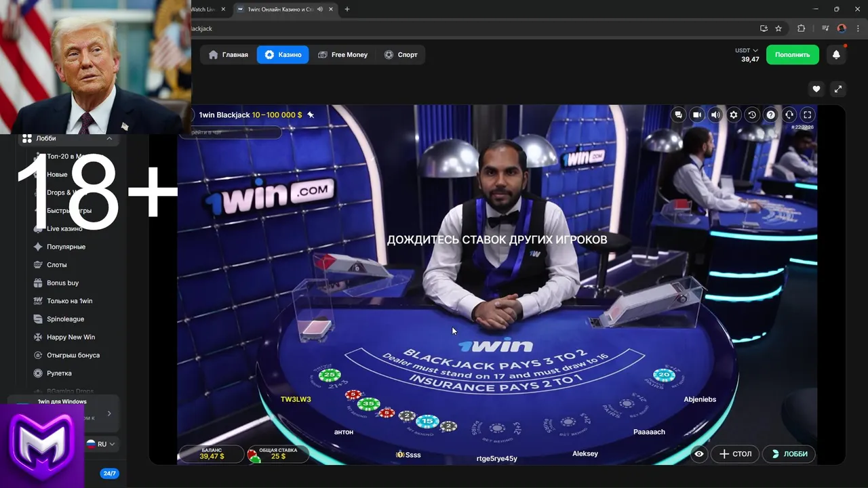This screenshot has width=868, height=488.
Task: Expand game frame with diagonal arrows icon
Action: coord(837,89)
